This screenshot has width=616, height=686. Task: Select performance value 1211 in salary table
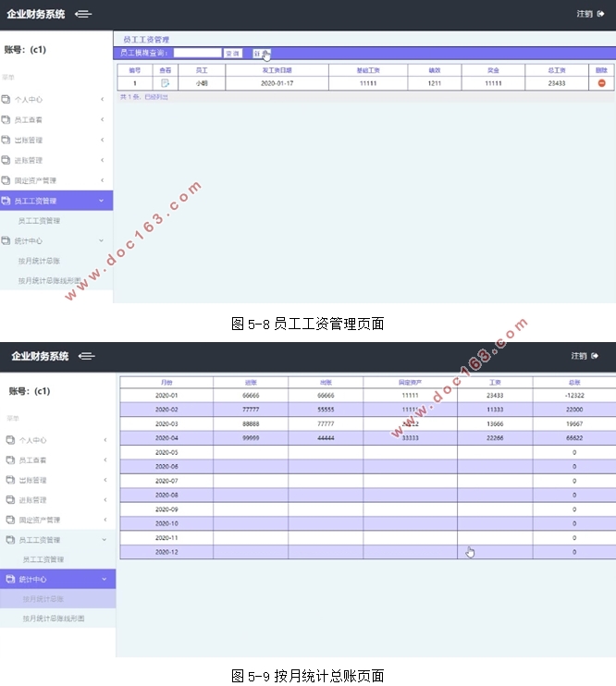435,83
